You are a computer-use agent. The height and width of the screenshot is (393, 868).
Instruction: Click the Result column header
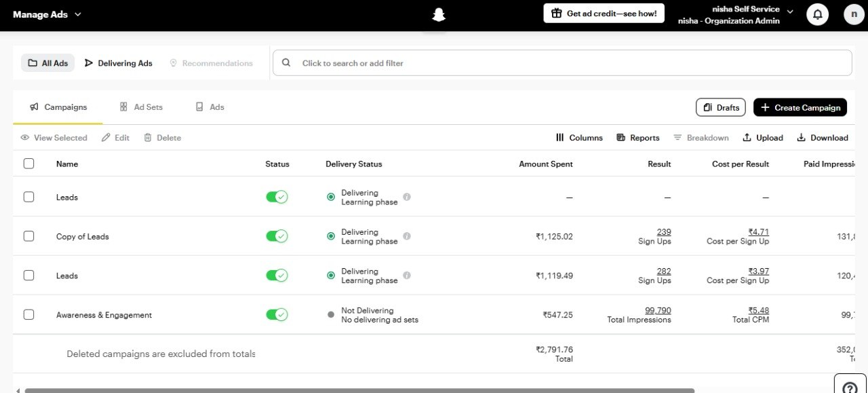tap(659, 164)
